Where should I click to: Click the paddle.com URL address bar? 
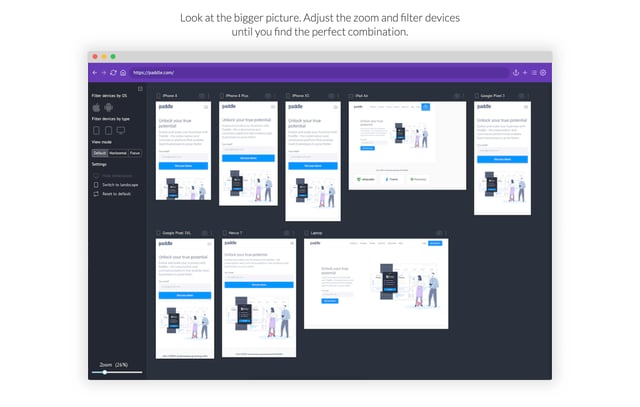318,73
